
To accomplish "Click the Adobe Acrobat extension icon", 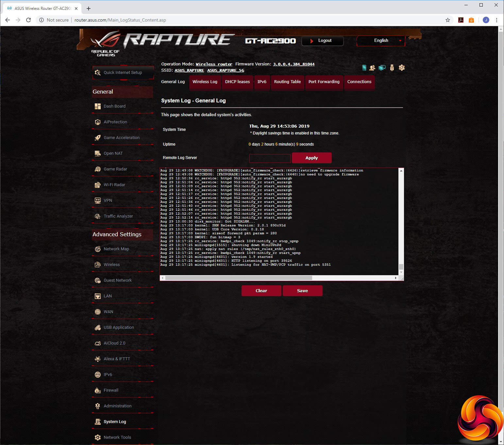I will pyautogui.click(x=461, y=20).
